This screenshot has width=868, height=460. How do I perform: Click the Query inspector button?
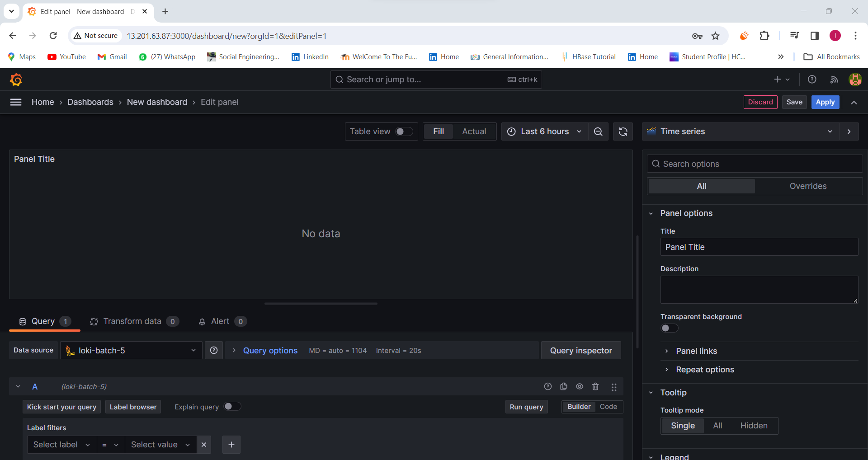[581, 350]
